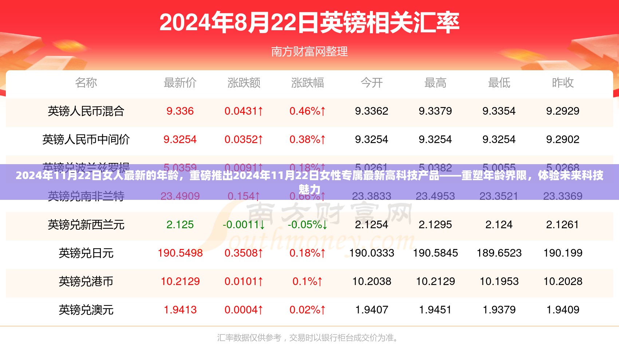Click the 最高 column header
This screenshot has height=364, width=619.
tap(435, 83)
